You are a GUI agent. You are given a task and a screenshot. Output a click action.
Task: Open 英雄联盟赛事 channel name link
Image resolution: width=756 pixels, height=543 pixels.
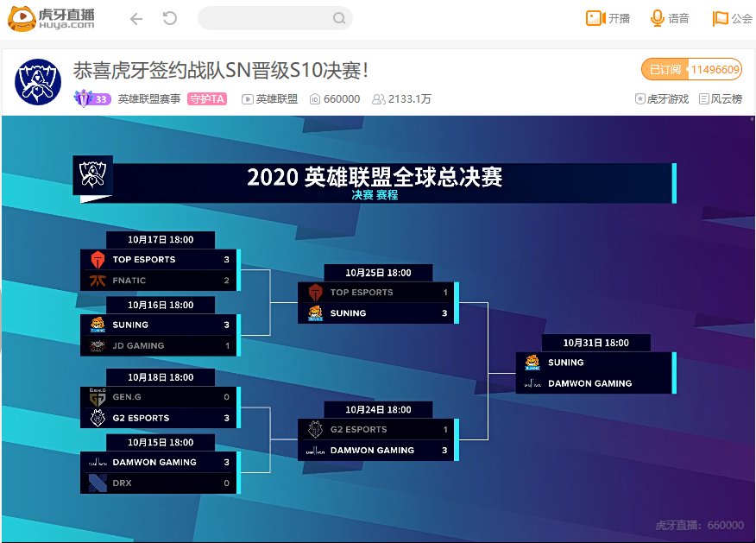click(149, 99)
